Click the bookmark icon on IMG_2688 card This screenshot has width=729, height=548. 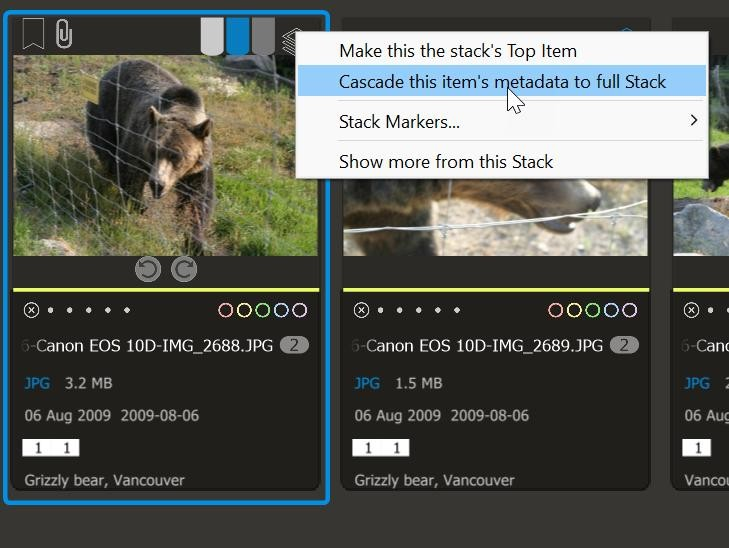click(x=33, y=33)
